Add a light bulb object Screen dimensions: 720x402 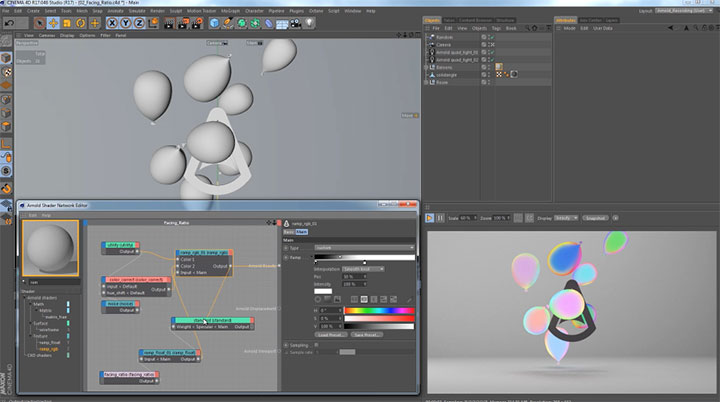309,23
